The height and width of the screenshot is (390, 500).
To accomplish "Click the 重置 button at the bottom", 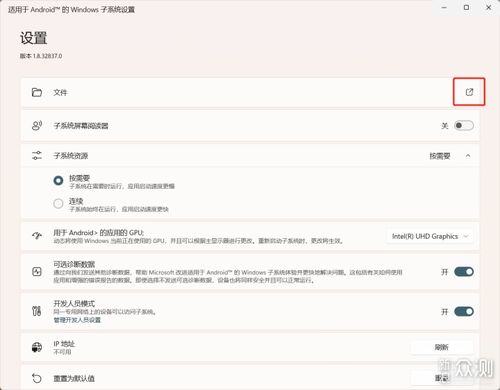I will tap(442, 378).
